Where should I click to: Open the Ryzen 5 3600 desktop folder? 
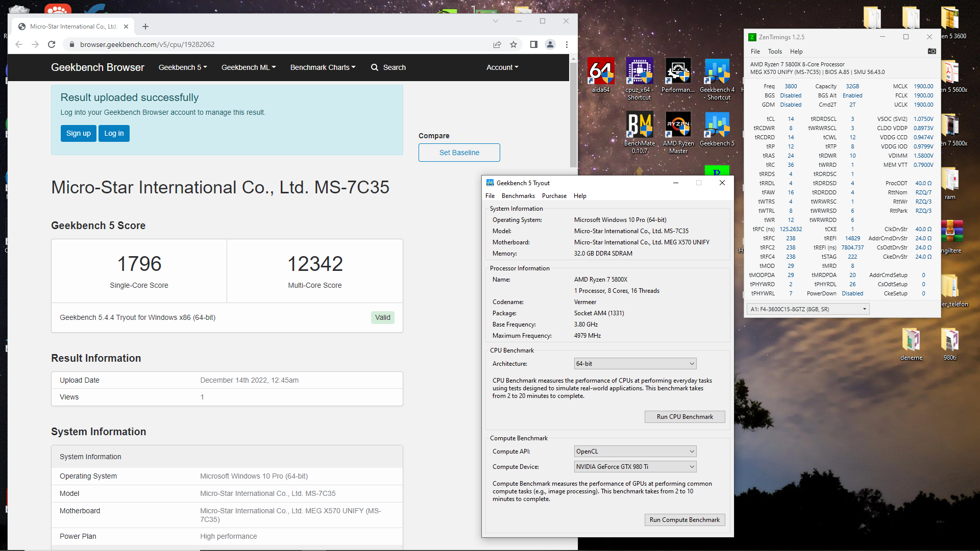952,22
